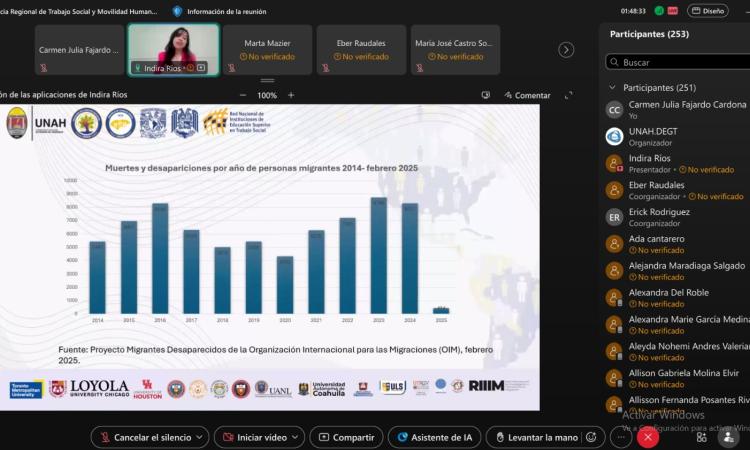Select Indira Rios video thumbnail
Screen dimensions: 750x450
pos(173,49)
